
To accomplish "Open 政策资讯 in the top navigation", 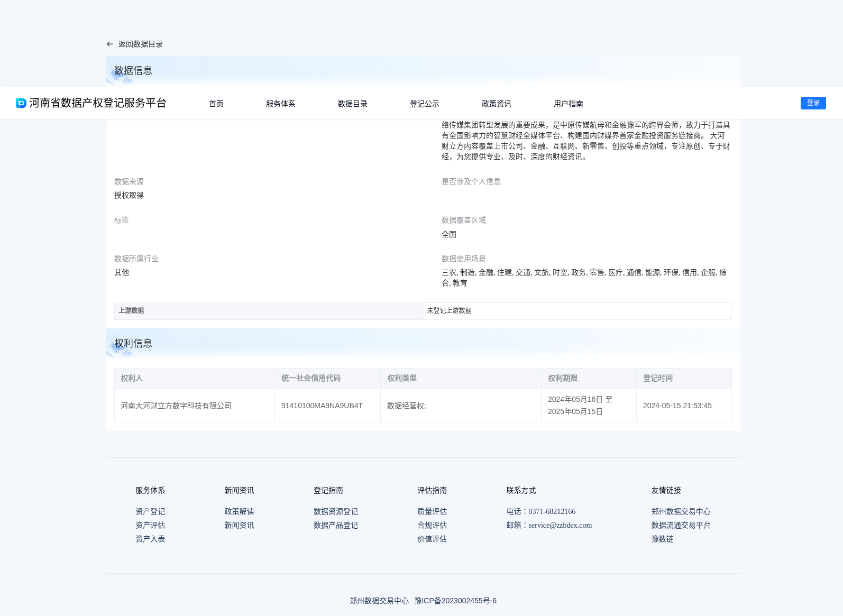I will coord(497,104).
